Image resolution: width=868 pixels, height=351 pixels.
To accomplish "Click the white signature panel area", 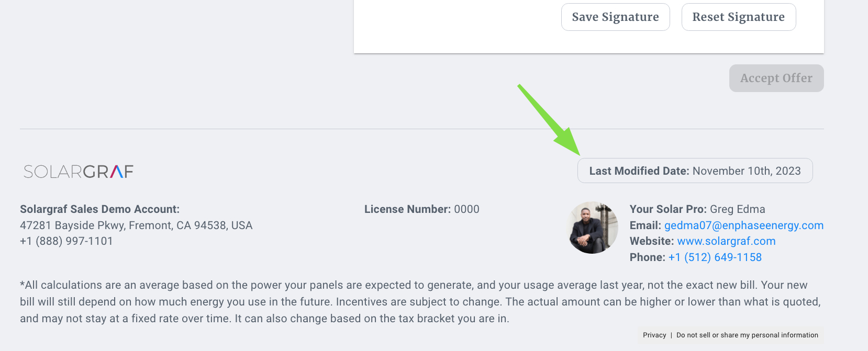I will (x=455, y=26).
